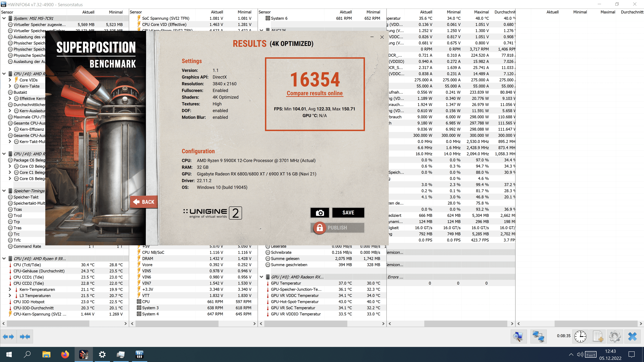The height and width of the screenshot is (362, 644).
Task: Select SoC Spannung (SVI2 TFN) row
Action: (x=193, y=18)
